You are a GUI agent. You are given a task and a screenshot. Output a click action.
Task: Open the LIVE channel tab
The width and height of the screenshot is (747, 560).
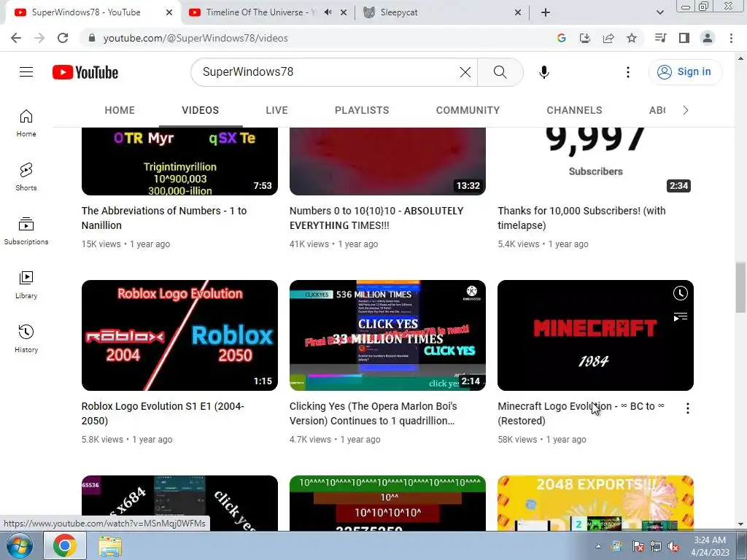pos(276,110)
